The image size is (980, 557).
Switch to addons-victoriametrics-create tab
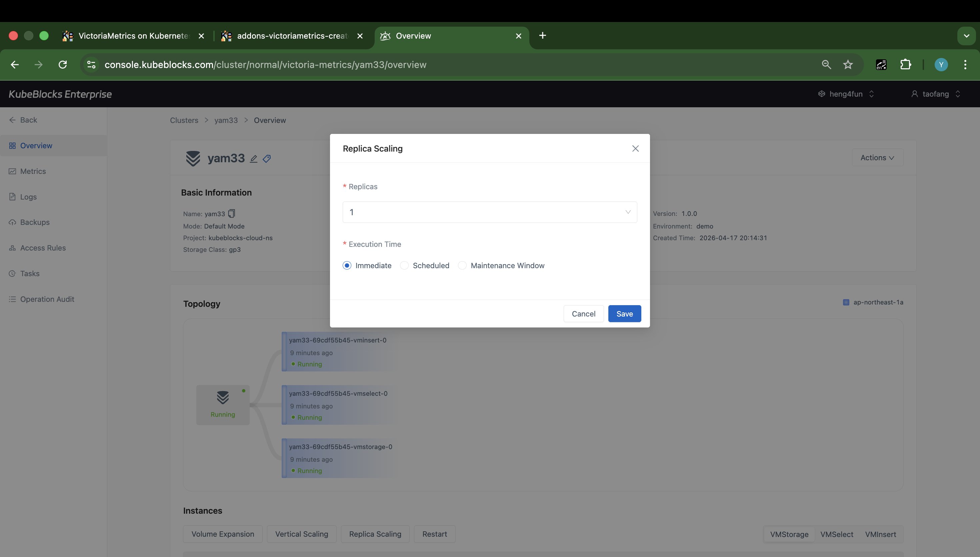click(292, 36)
